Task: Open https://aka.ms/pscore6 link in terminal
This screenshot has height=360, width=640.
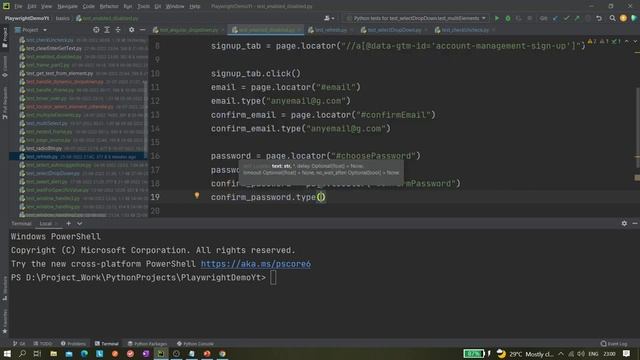Action: [256, 264]
